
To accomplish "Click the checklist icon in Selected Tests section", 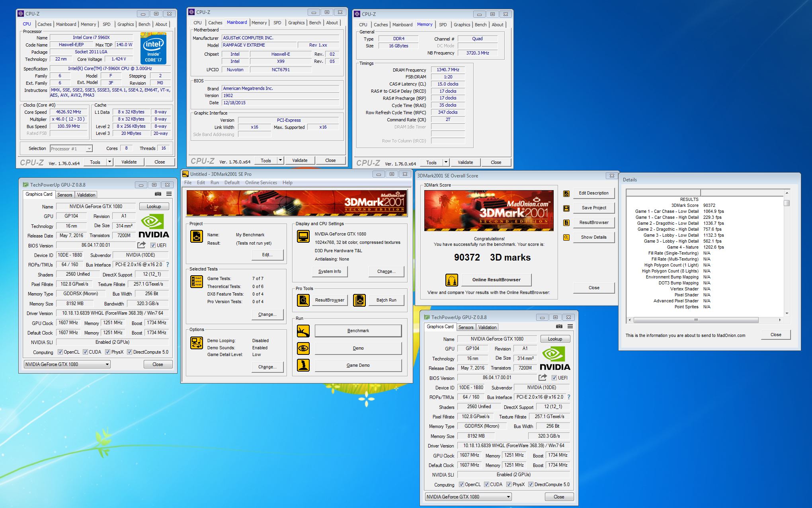I will (197, 282).
